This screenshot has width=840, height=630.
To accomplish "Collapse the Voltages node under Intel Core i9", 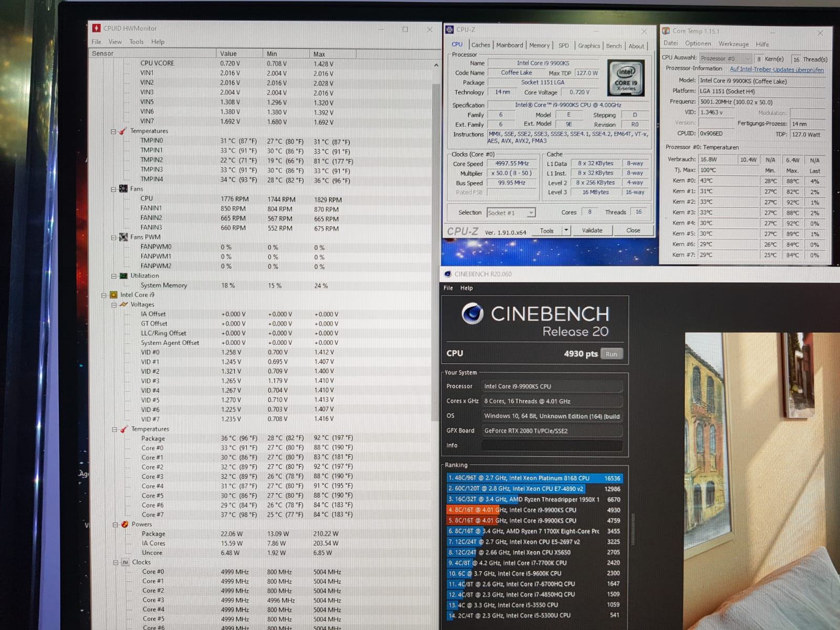I will (114, 304).
